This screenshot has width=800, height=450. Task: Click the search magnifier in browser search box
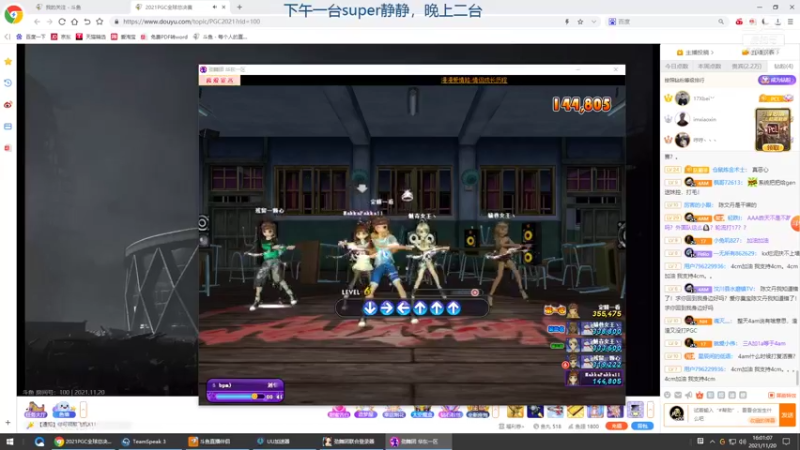pyautogui.click(x=720, y=21)
